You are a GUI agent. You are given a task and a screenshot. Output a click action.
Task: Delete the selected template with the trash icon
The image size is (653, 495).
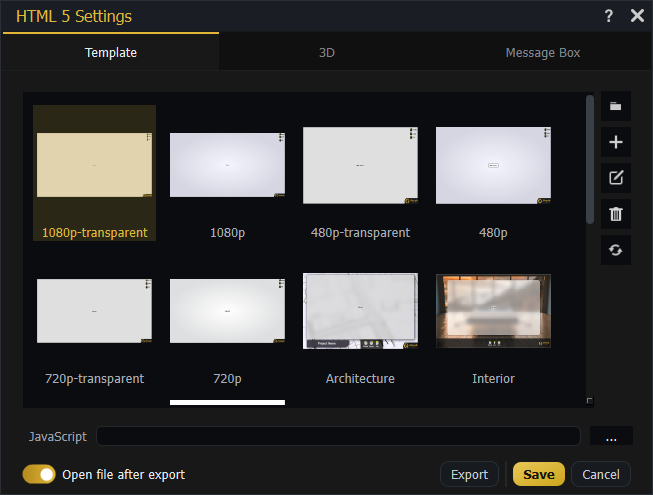pos(616,214)
